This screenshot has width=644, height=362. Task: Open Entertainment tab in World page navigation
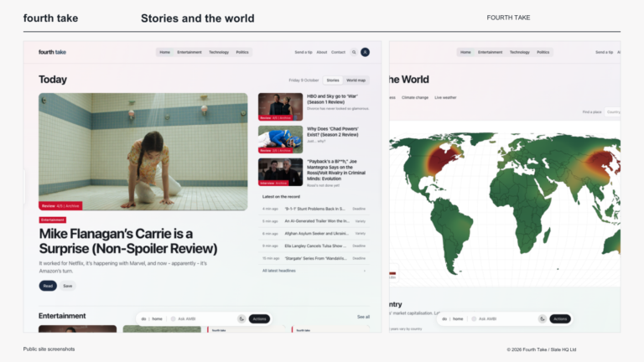pyautogui.click(x=490, y=52)
